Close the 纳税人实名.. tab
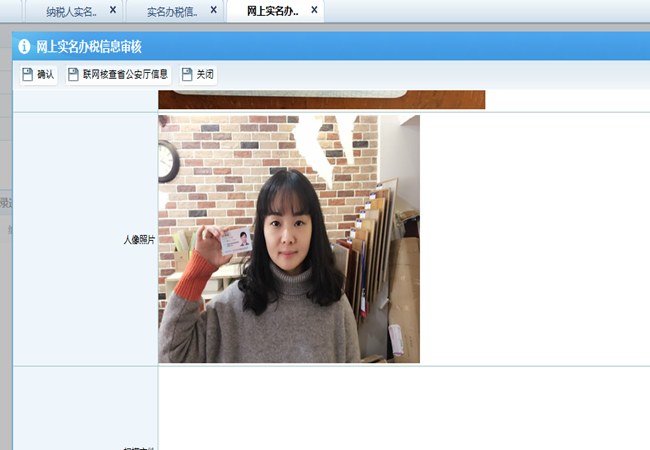The width and height of the screenshot is (650, 450). coord(113,10)
